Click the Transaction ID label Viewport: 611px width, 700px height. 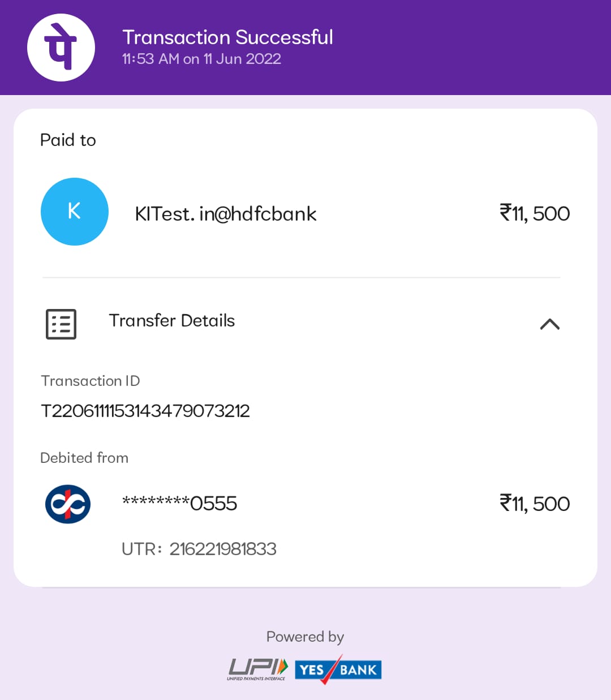point(91,381)
